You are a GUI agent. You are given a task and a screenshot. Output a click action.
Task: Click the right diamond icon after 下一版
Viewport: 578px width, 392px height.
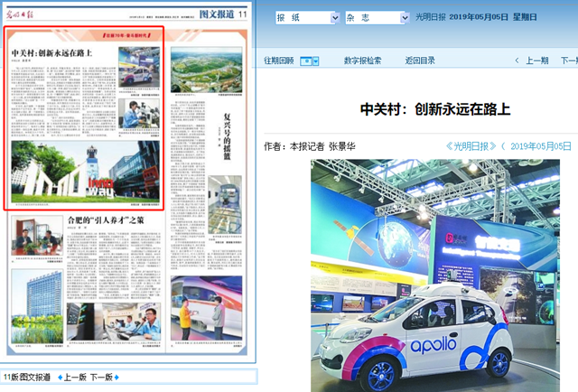click(x=117, y=377)
